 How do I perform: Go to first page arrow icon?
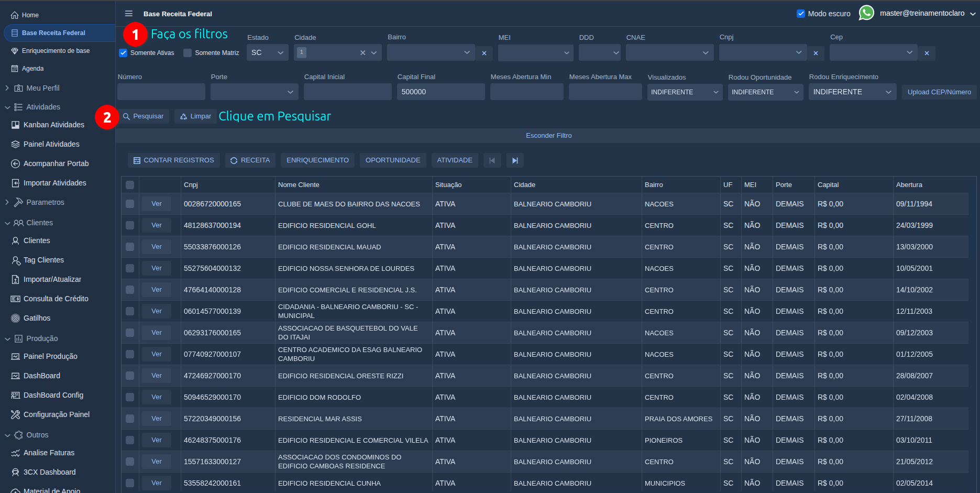[492, 160]
